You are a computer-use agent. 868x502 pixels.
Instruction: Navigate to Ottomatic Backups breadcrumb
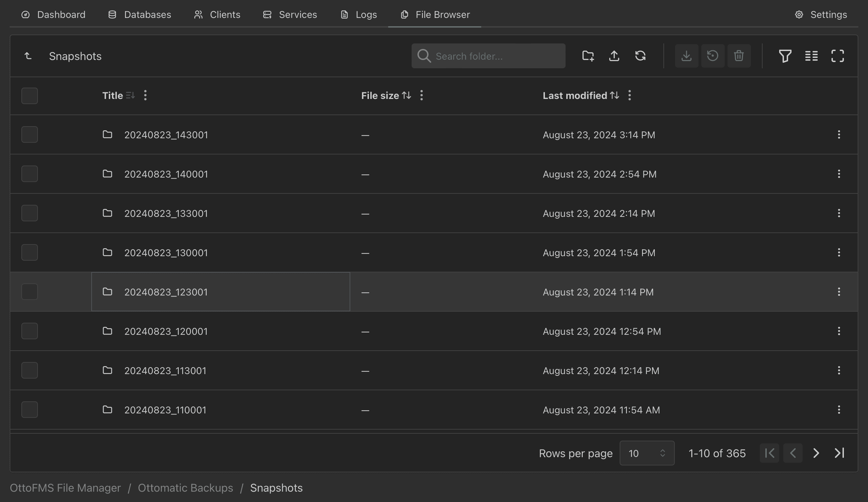(x=185, y=488)
